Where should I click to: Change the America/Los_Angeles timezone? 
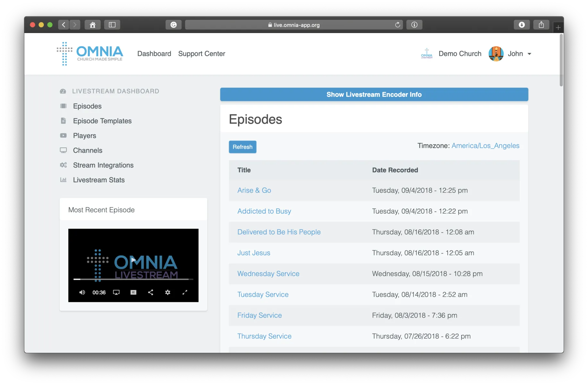(x=485, y=146)
